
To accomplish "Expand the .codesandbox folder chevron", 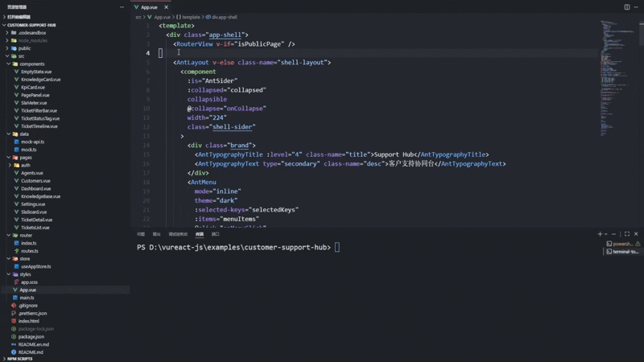I will tap(7, 33).
